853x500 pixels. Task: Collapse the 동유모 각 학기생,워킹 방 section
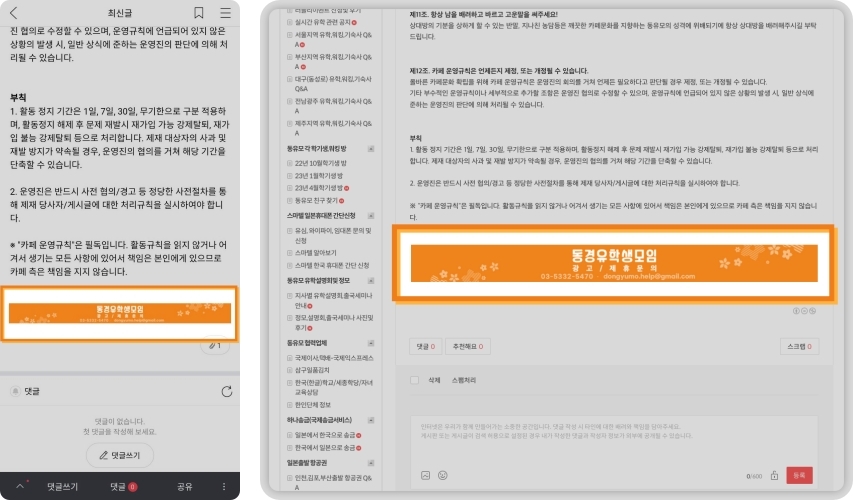click(371, 149)
